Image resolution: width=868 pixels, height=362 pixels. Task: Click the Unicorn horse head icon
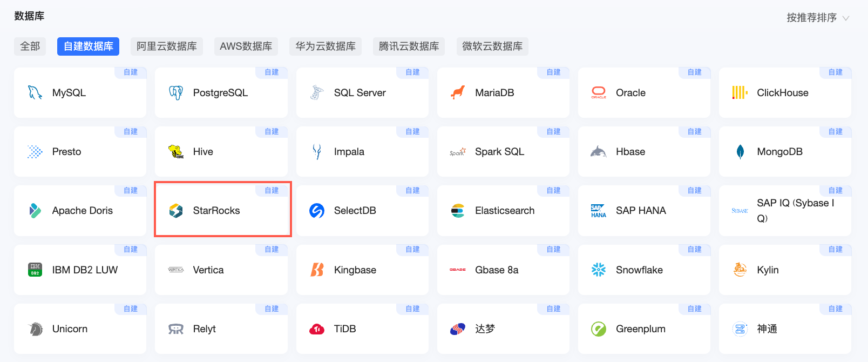[36, 329]
